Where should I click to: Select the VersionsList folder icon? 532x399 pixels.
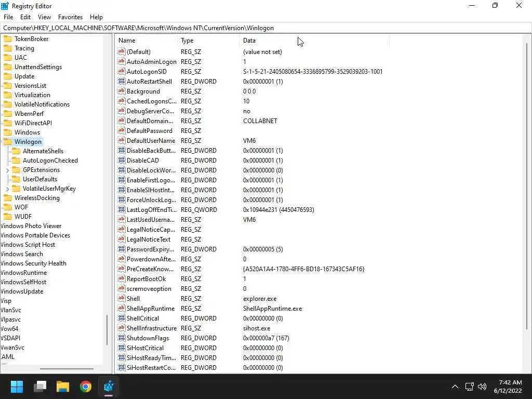[x=8, y=86]
